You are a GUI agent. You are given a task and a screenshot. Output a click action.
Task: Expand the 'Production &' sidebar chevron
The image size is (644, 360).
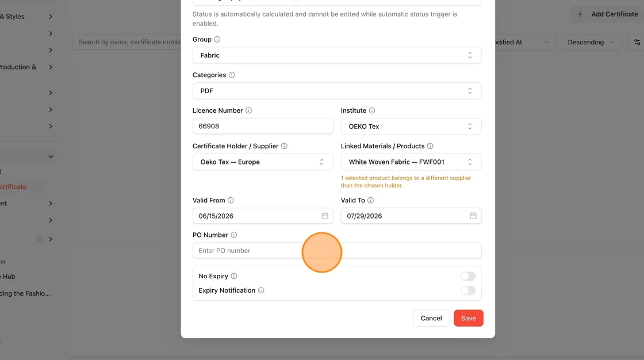51,67
